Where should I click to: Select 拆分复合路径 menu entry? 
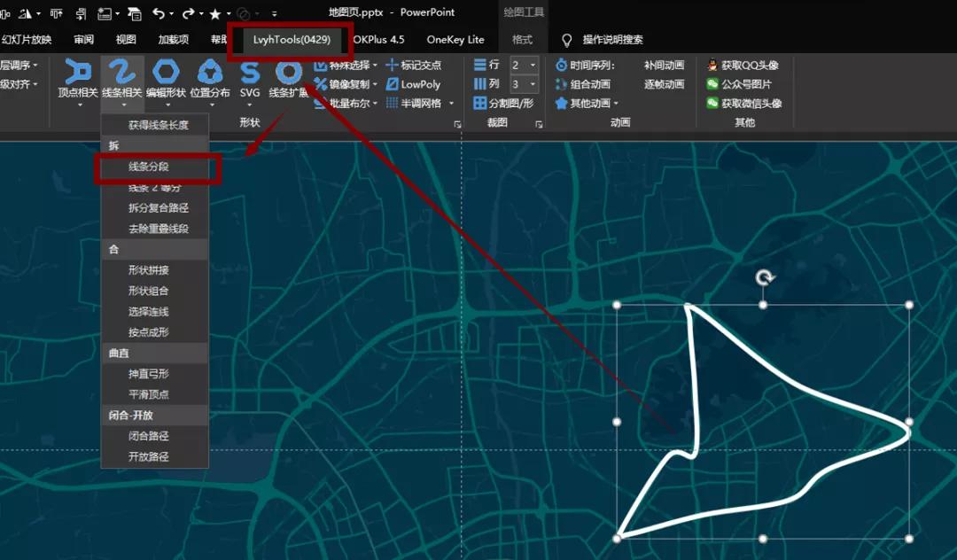(x=158, y=208)
